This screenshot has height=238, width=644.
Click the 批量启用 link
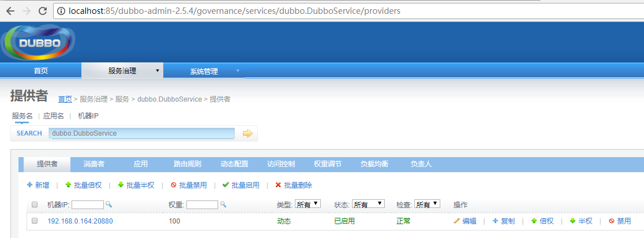[x=246, y=185]
